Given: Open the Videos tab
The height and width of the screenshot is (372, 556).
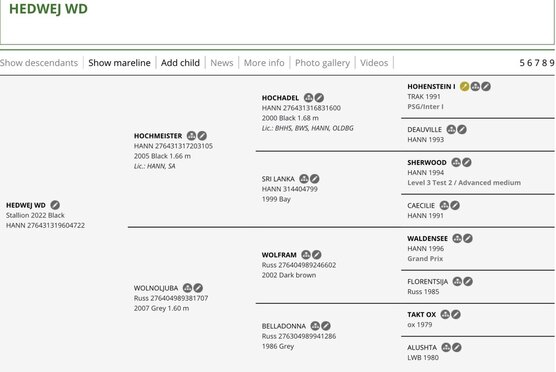Looking at the screenshot, I should (x=374, y=63).
